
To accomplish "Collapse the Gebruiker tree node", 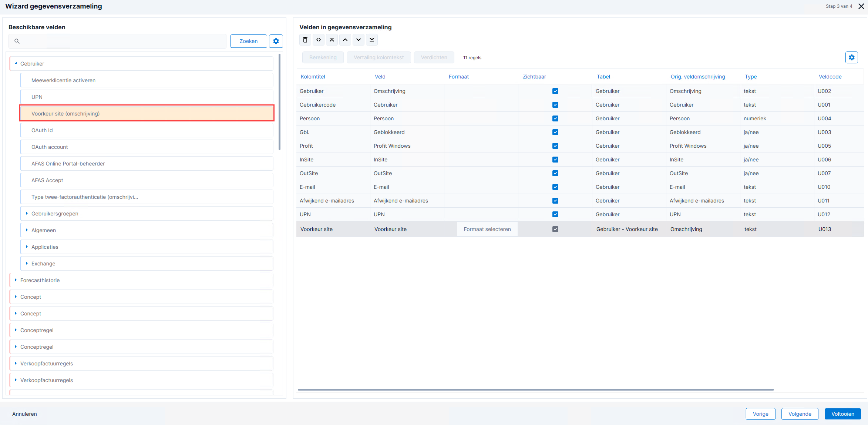I will [x=16, y=64].
